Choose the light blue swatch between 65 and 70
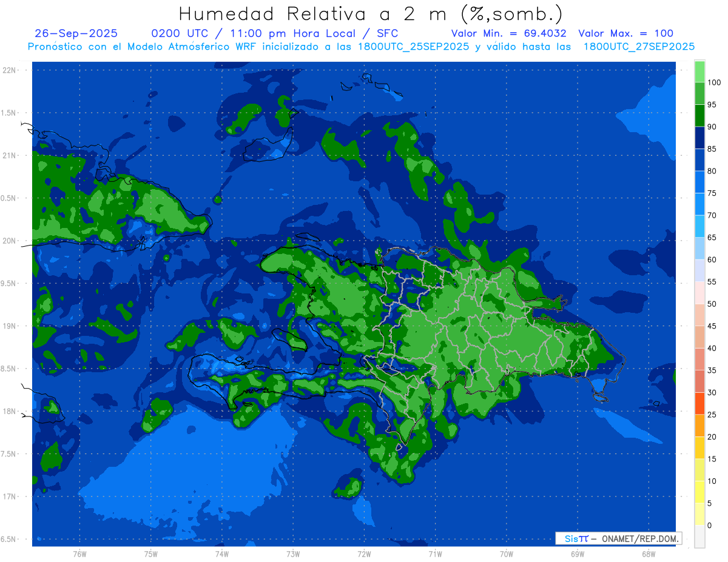 (x=699, y=227)
